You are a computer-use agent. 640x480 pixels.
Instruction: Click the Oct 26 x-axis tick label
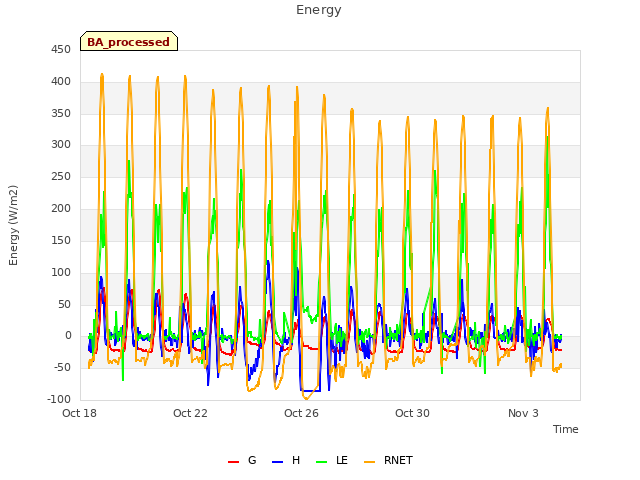coord(301,413)
